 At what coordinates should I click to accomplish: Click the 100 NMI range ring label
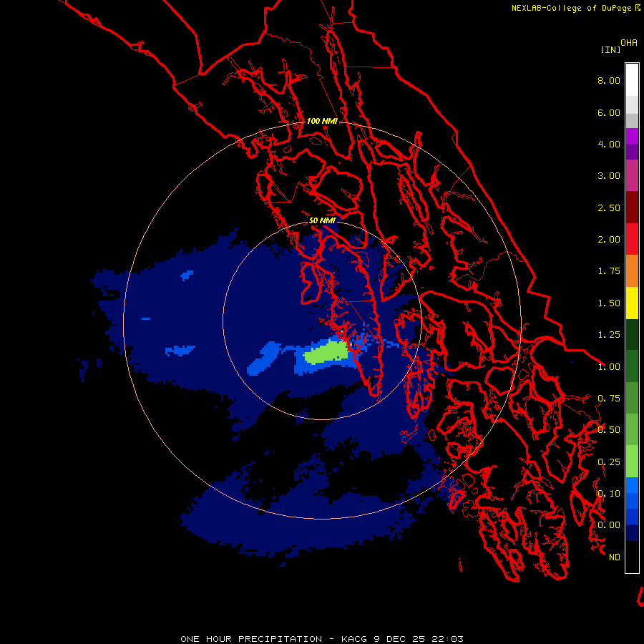click(322, 121)
